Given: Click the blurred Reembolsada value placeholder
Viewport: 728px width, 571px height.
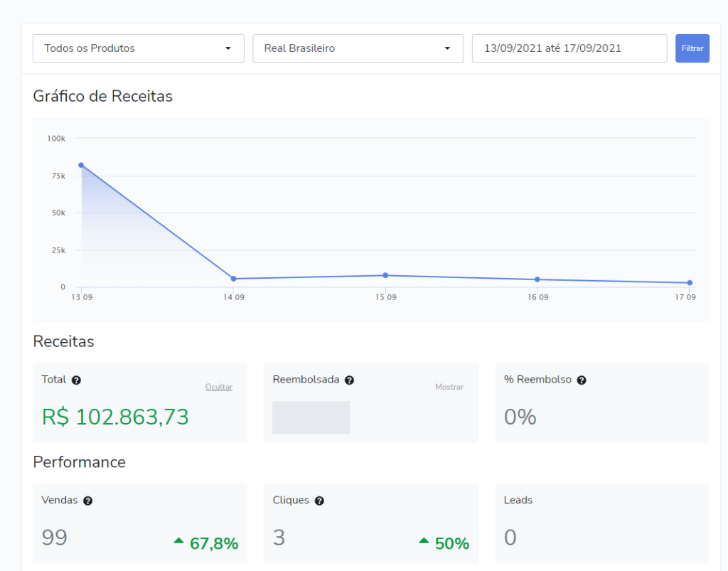Looking at the screenshot, I should (311, 417).
